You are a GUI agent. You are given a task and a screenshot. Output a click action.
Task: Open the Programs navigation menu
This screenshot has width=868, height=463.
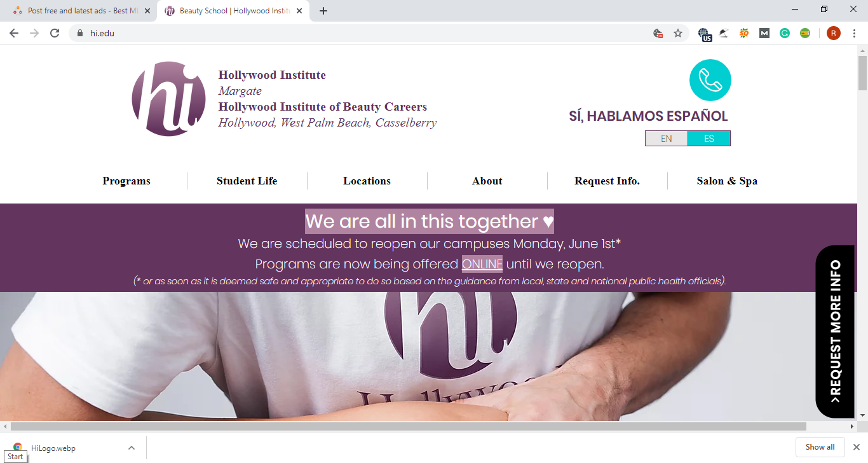[x=126, y=181]
